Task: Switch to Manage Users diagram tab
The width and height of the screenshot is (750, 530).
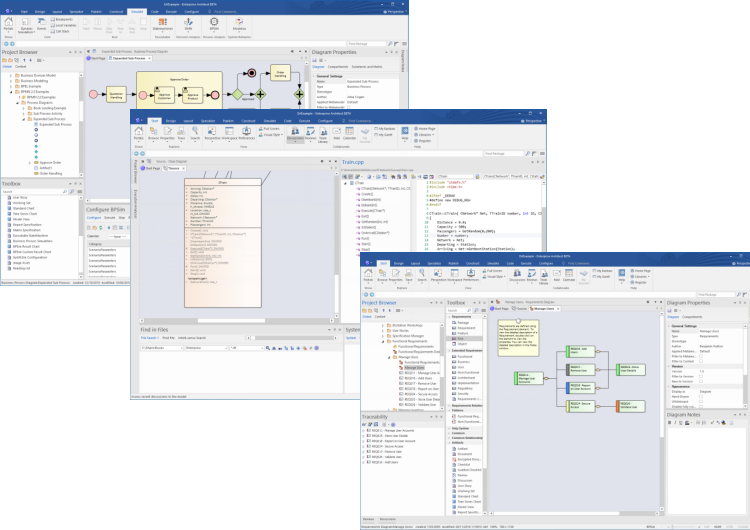Action: (543, 309)
